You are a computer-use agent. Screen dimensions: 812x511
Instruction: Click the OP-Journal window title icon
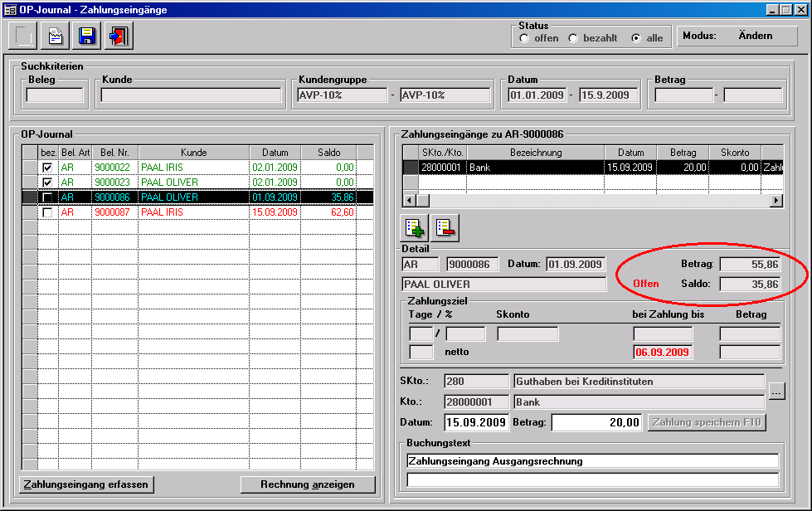(x=10, y=10)
